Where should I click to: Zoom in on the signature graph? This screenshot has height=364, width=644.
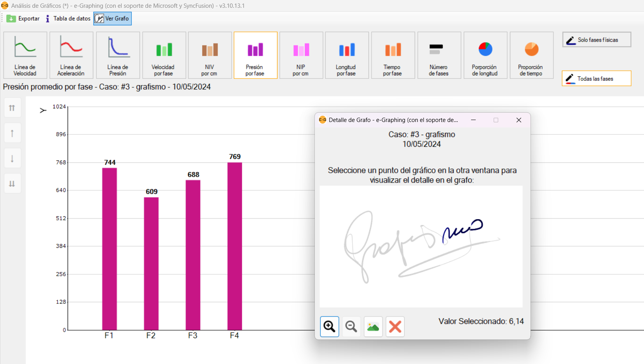329,327
